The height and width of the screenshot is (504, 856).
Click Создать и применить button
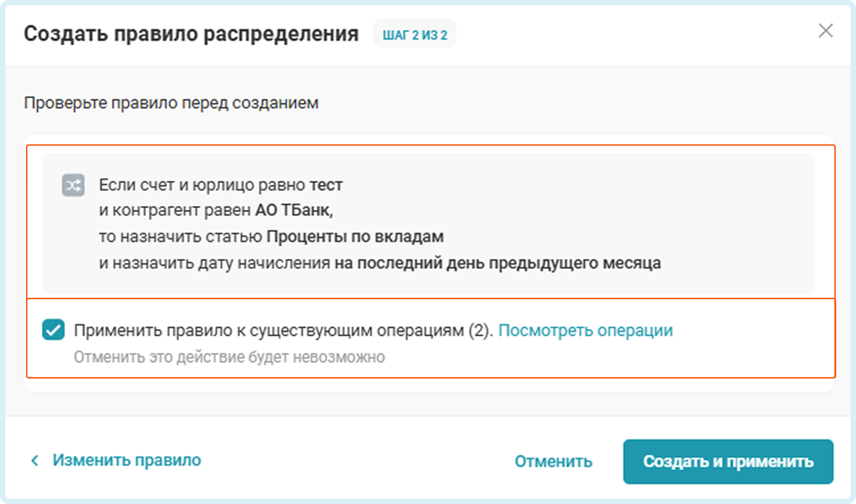click(x=728, y=461)
